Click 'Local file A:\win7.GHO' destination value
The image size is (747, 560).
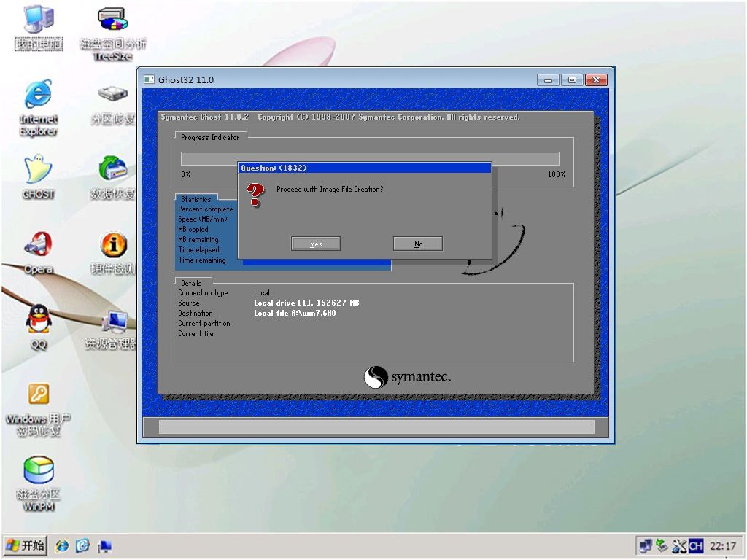[x=295, y=314]
